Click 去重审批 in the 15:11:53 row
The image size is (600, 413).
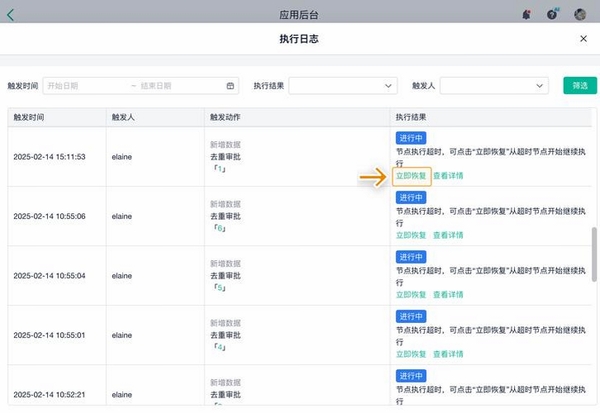coord(225,157)
